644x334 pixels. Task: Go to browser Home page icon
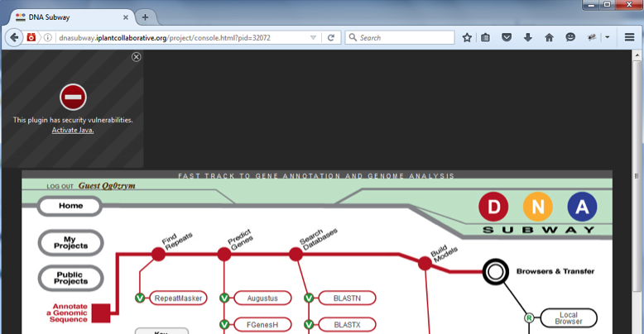click(549, 38)
